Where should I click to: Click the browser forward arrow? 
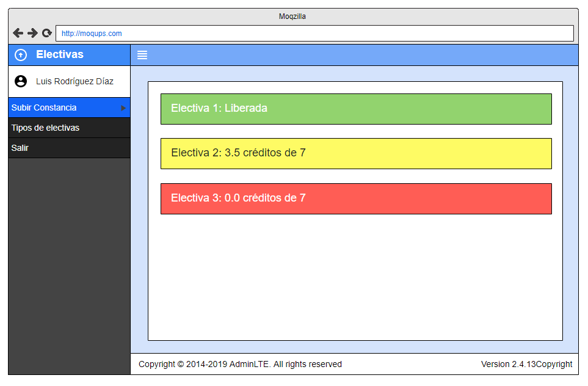click(x=32, y=33)
